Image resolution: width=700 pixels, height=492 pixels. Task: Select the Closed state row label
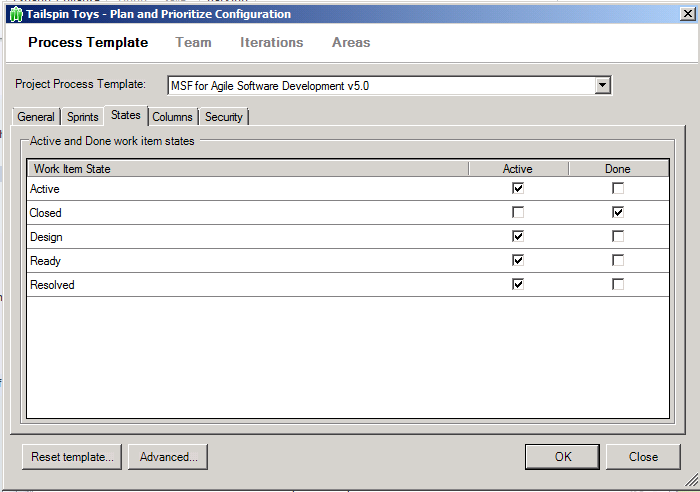46,213
